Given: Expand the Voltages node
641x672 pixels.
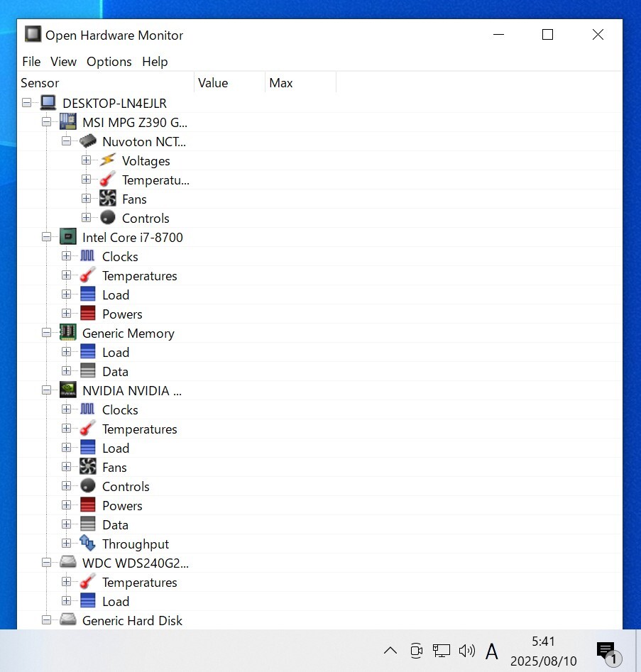Looking at the screenshot, I should (x=86, y=160).
